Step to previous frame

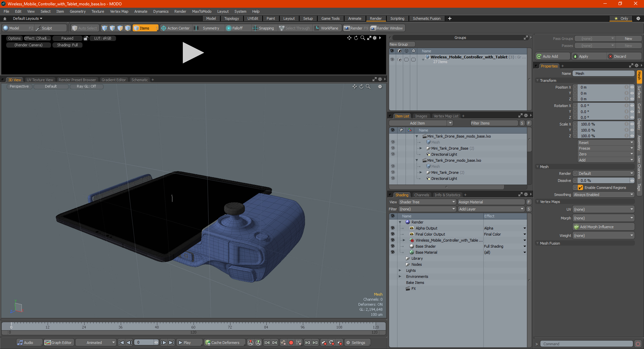point(129,343)
